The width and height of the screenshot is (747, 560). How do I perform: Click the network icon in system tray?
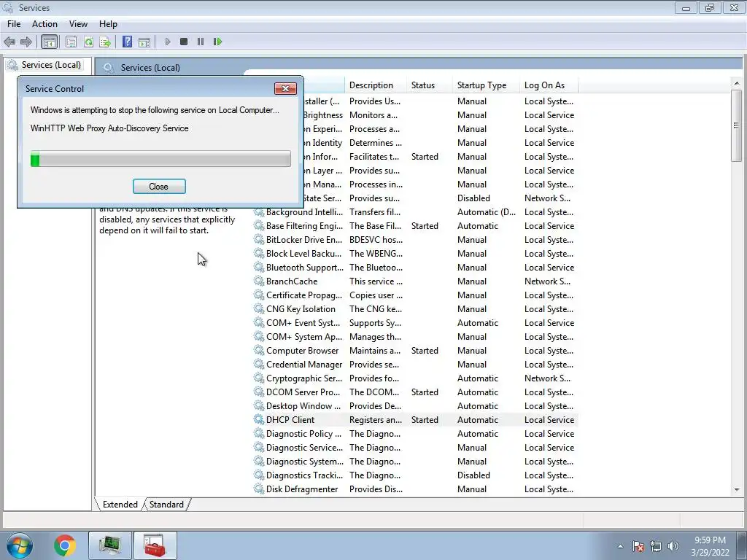656,546
